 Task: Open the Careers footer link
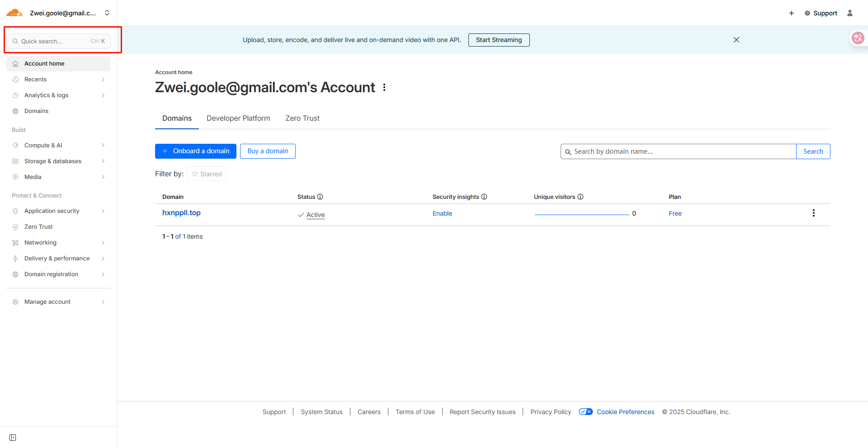click(x=369, y=412)
